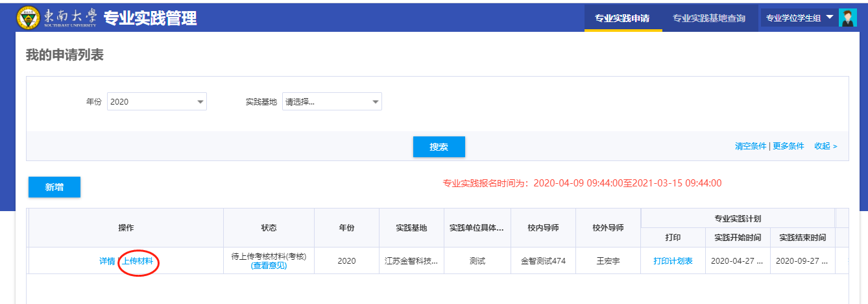
Task: Click the 清空条件 link
Action: tap(751, 146)
